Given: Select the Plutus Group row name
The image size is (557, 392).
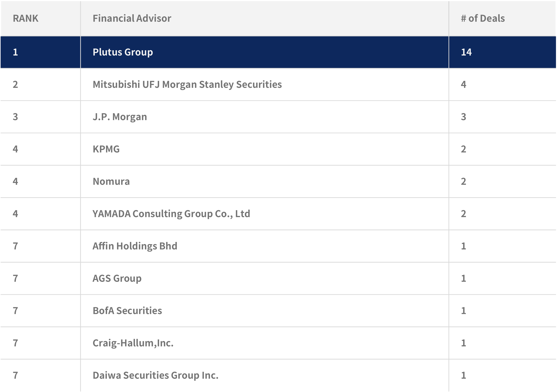Looking at the screenshot, I should point(123,52).
